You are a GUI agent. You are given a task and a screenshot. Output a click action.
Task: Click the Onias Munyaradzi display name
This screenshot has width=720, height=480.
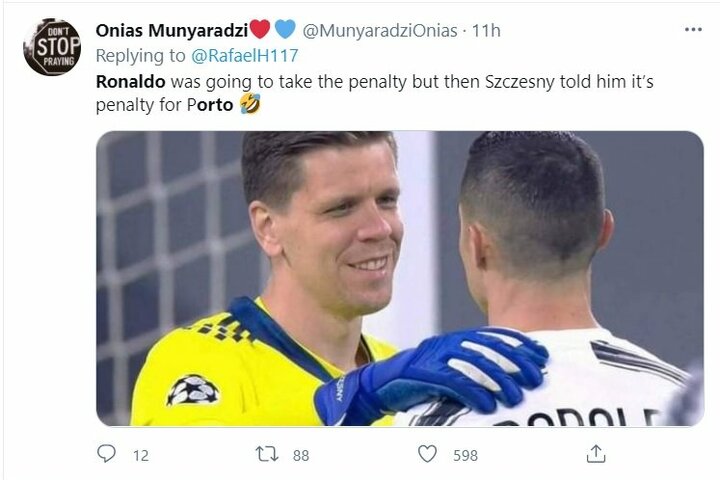[x=172, y=30]
